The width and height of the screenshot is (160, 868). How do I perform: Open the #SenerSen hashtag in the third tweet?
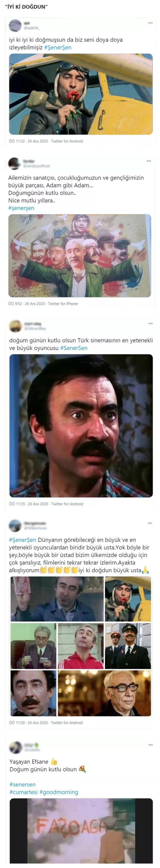74,348
